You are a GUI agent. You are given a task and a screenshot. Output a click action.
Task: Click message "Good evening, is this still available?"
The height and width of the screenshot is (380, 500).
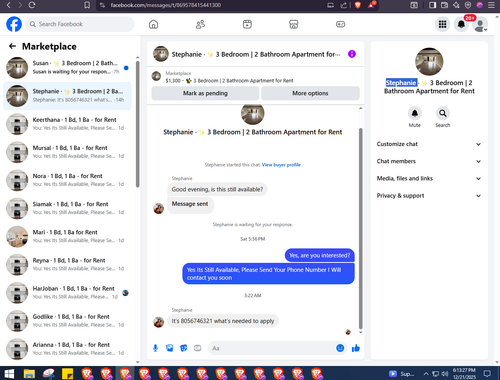217,189
